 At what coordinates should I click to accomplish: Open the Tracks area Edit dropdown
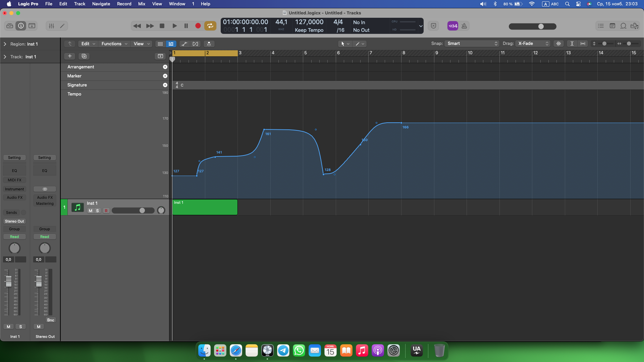[x=88, y=44]
